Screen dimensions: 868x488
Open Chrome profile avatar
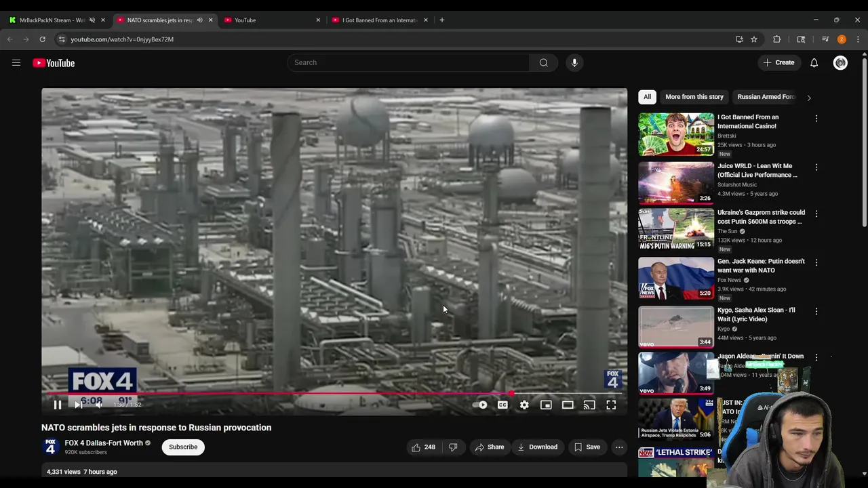click(842, 39)
